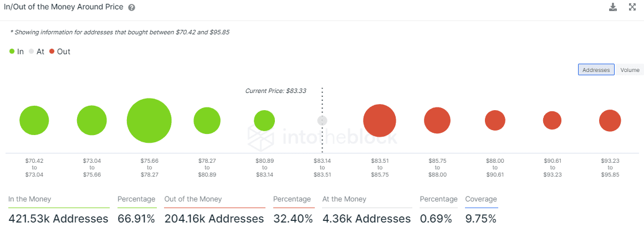Select the green bubble for $70.42 to $73.04

(x=34, y=121)
